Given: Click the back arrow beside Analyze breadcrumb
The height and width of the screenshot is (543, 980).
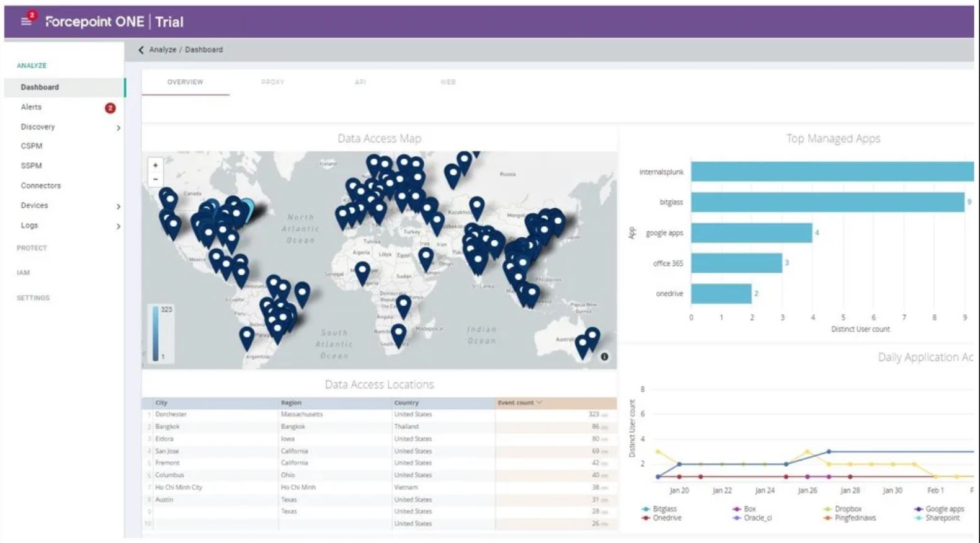Looking at the screenshot, I should pyautogui.click(x=141, y=50).
